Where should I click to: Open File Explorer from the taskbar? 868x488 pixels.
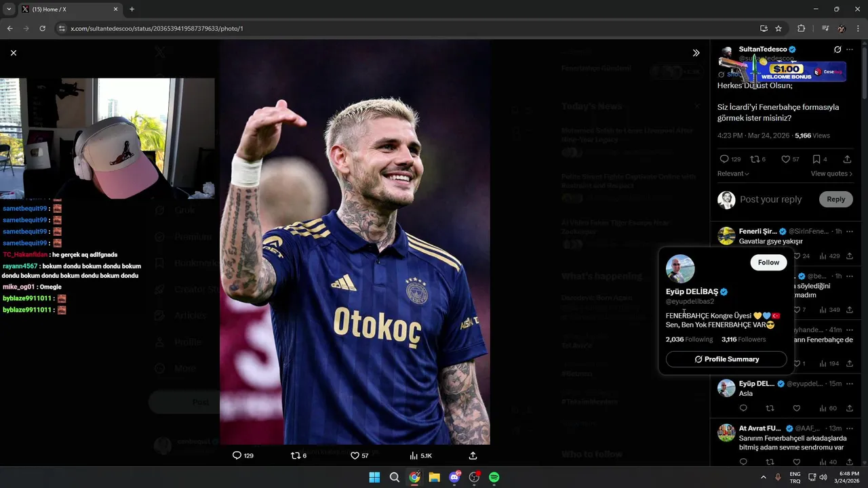click(434, 477)
